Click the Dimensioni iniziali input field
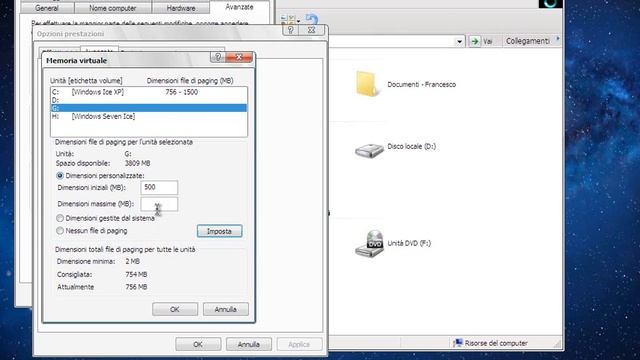 (x=159, y=187)
